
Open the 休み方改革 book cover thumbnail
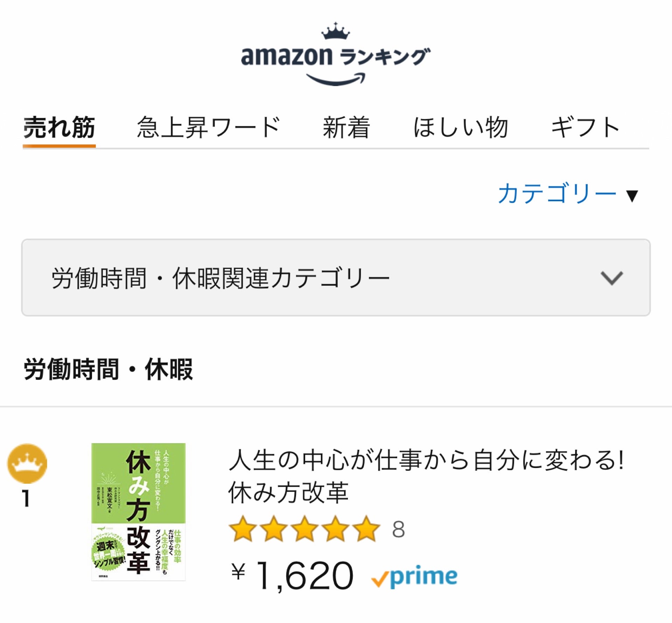point(138,512)
